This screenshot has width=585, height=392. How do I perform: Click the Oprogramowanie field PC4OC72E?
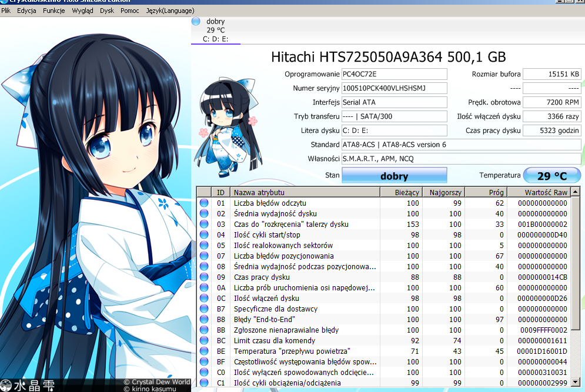tap(394, 74)
